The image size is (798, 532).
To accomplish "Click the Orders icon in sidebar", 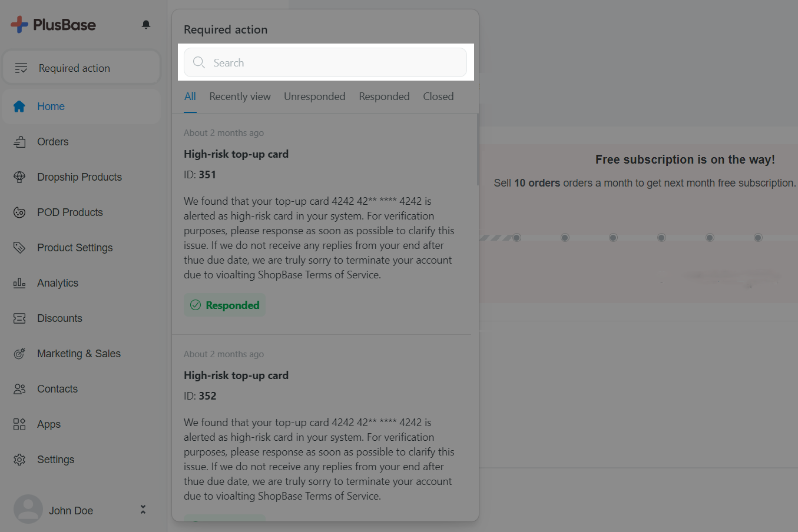I will coord(19,142).
